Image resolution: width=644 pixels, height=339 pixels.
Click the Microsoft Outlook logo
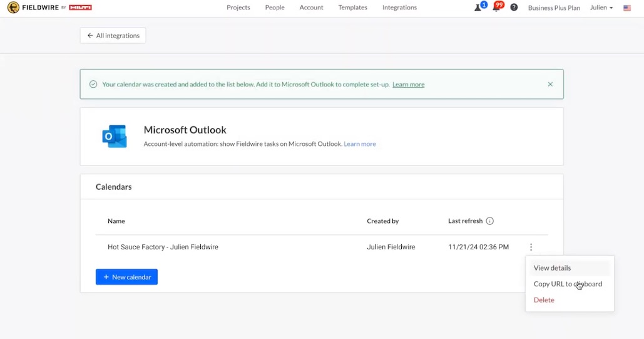tap(115, 136)
